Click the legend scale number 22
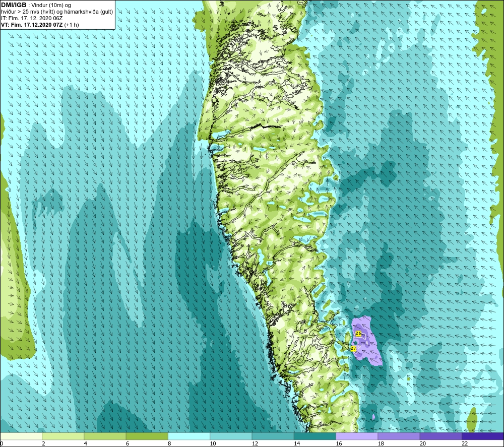504x447 pixels. tap(465, 443)
